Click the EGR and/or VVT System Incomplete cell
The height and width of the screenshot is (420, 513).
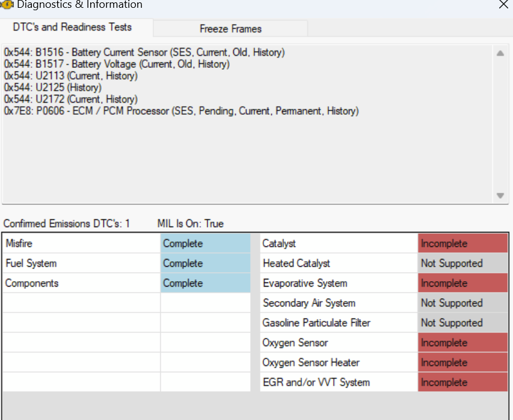coord(462,382)
